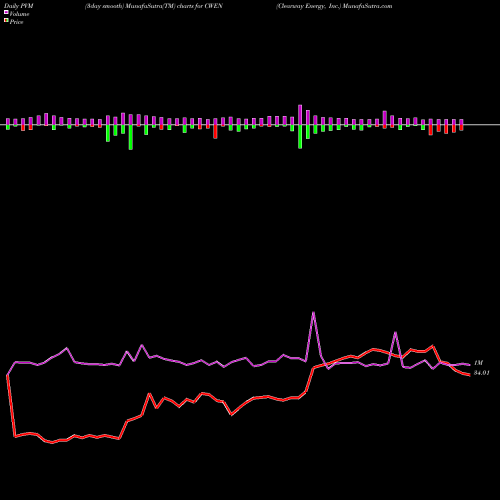Click the tallest magenta volume bar above the baseline
This screenshot has height=500, width=500.
point(300,115)
